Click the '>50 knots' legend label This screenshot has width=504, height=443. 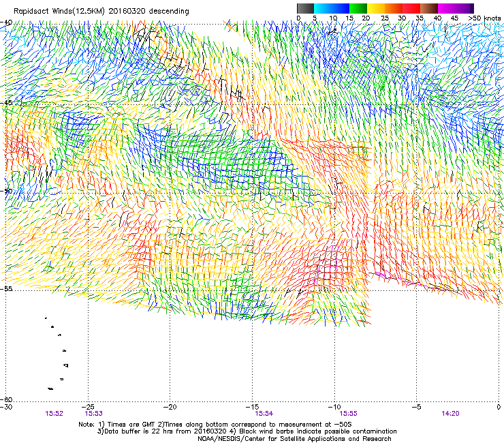point(484,18)
